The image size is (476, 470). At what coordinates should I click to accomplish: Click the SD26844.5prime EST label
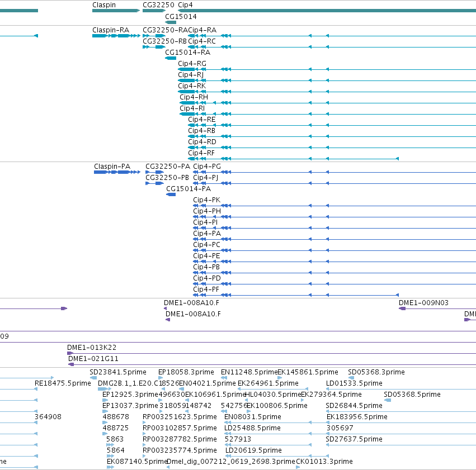pos(354,406)
